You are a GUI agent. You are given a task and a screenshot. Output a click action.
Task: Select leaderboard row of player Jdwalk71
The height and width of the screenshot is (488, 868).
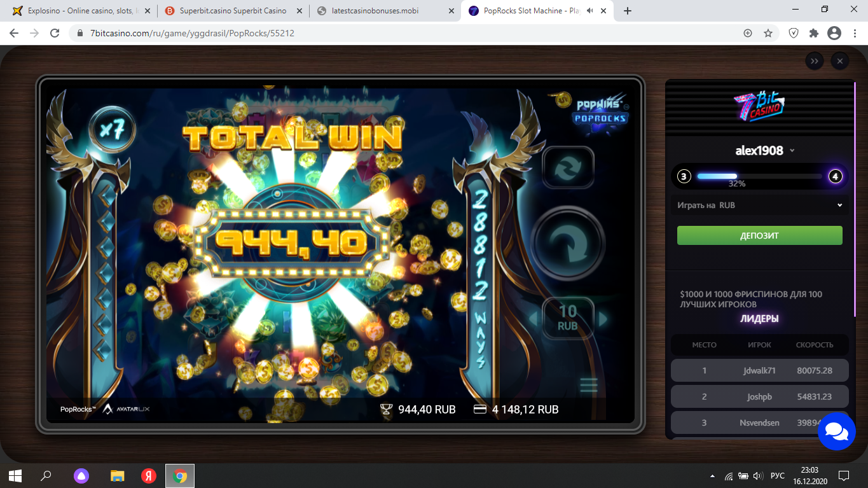[x=760, y=370]
